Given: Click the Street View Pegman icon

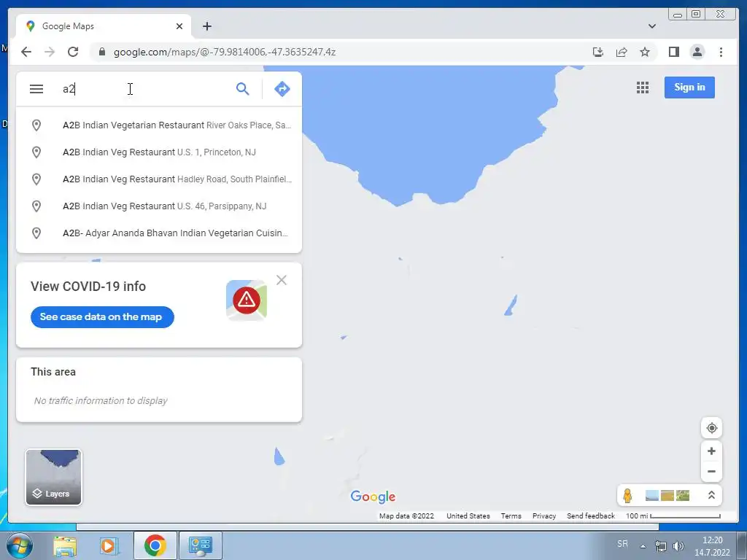Looking at the screenshot, I should click(627, 495).
